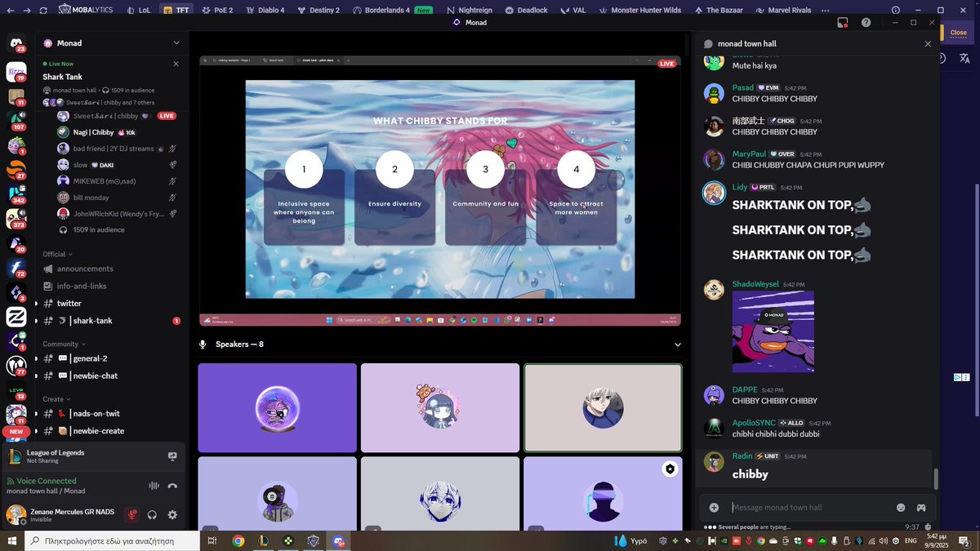Screen dimensions: 980x551
Task: Open MaryPaul's profile from chat username
Action: tap(749, 153)
